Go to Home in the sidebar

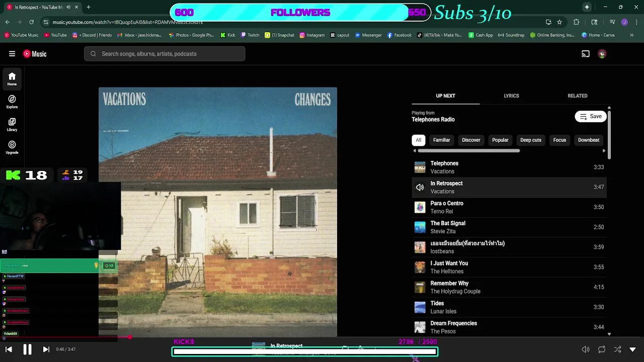pos(12,79)
